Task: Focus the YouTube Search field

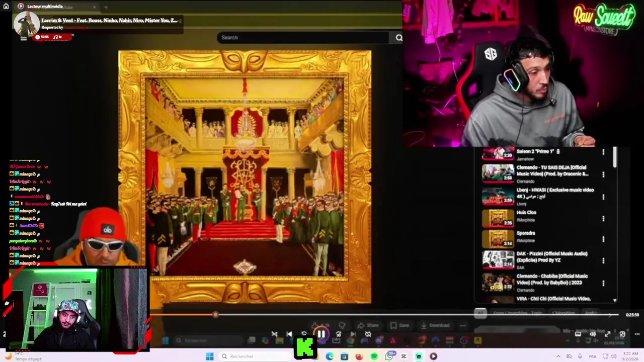Action: pos(303,38)
